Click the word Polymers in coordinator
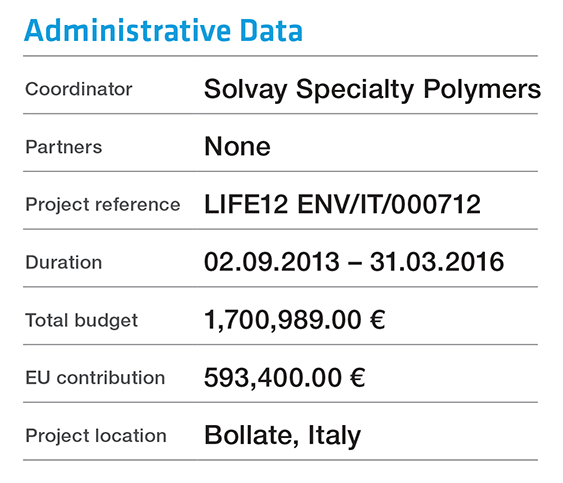 tap(482, 89)
